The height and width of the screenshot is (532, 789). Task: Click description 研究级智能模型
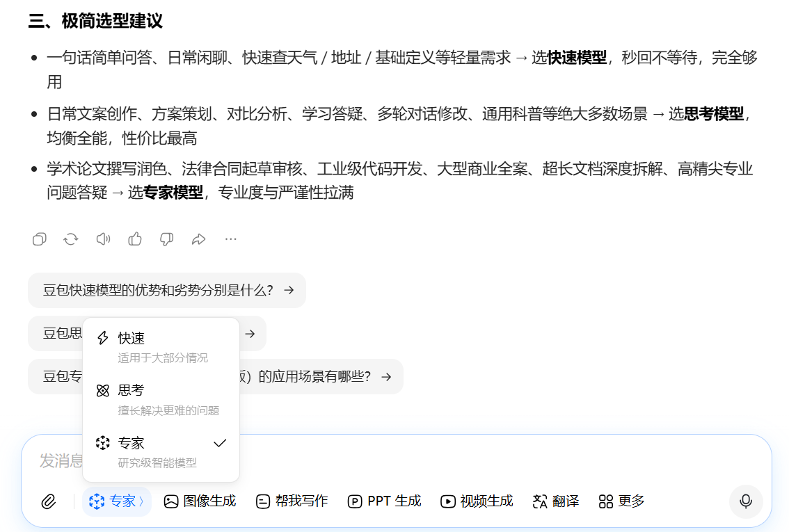click(x=157, y=462)
